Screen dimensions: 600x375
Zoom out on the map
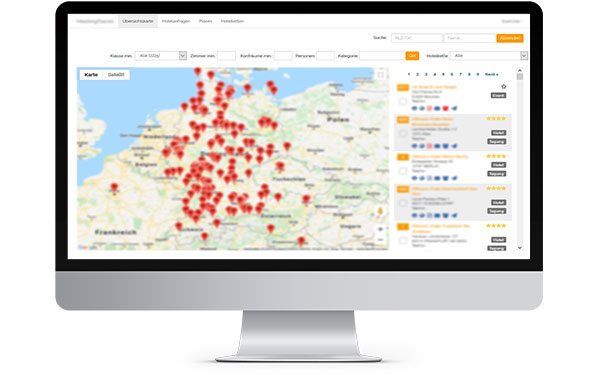click(x=380, y=240)
